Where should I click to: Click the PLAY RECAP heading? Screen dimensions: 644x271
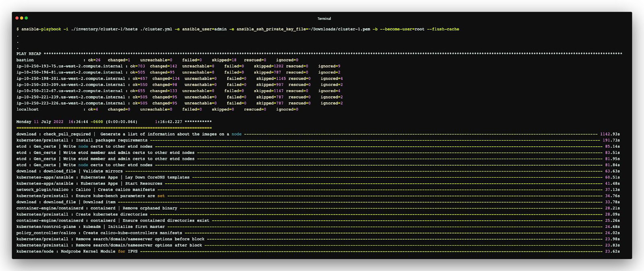click(29, 54)
